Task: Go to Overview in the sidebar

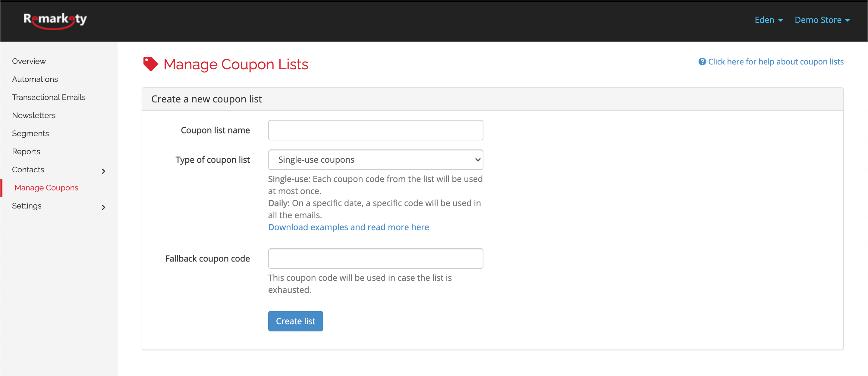Action: [x=29, y=61]
